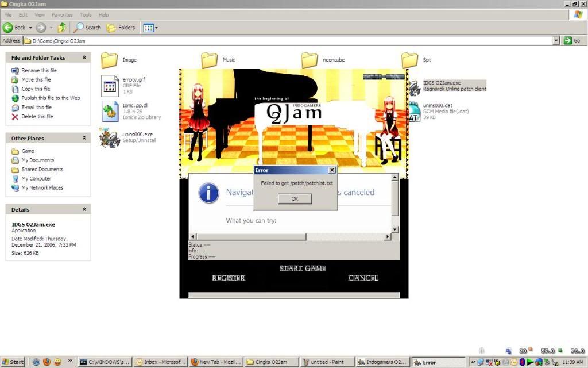Switch to C:\WINDOWS command prompt taskbar button
This screenshot has height=368, width=588.
pos(105,362)
